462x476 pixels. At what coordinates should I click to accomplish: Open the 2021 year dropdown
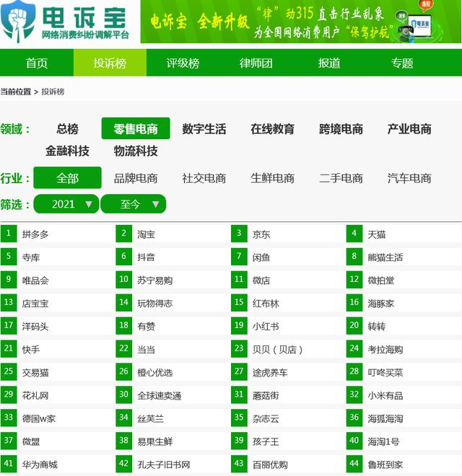66,203
